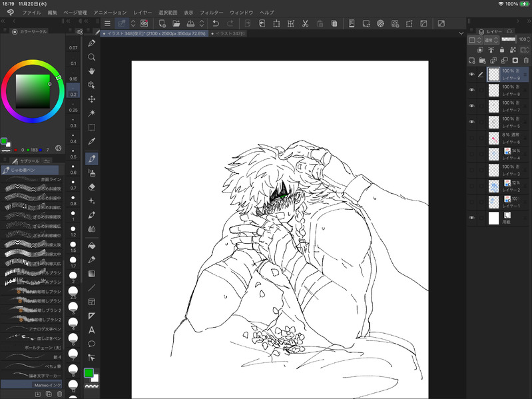The image size is (532, 399).
Task: Open the arrows dropdown beside Clip Studio button
Action: click(x=133, y=23)
